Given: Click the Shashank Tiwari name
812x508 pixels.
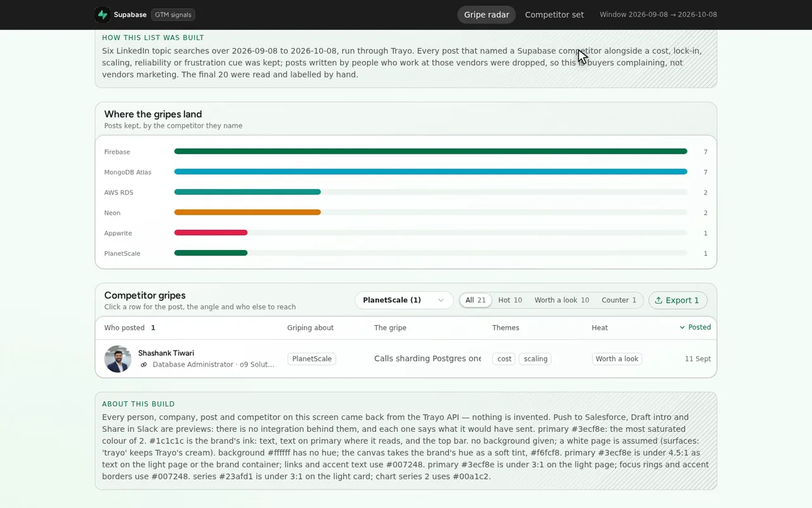Looking at the screenshot, I should coord(166,353).
